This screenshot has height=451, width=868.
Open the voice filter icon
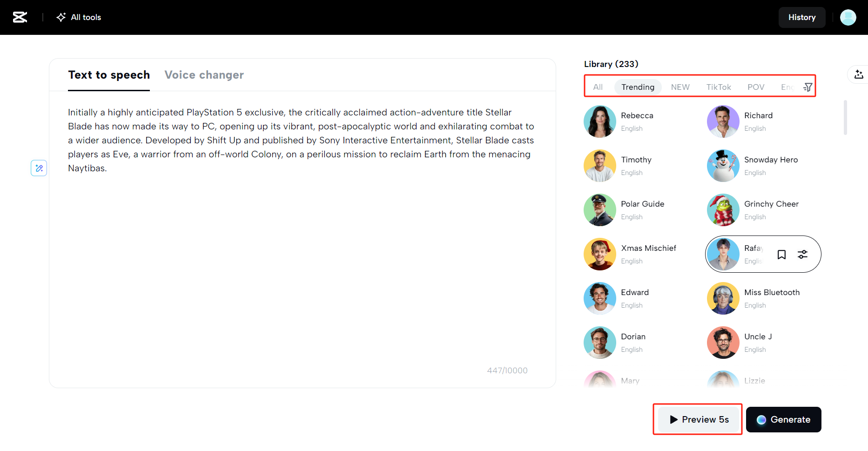[808, 87]
